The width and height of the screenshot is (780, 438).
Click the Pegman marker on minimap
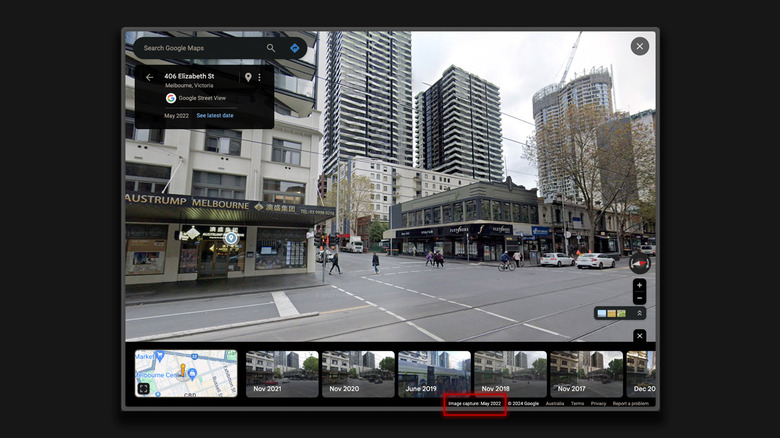[x=183, y=370]
